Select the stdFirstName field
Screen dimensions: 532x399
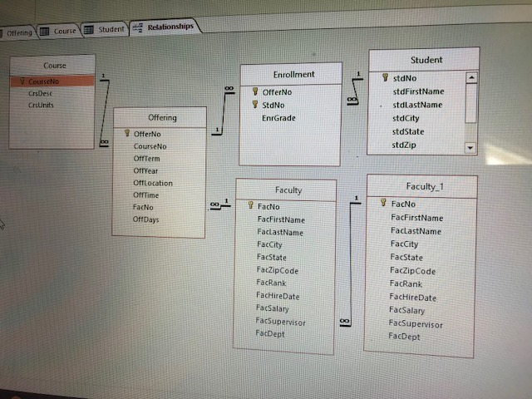tap(418, 91)
